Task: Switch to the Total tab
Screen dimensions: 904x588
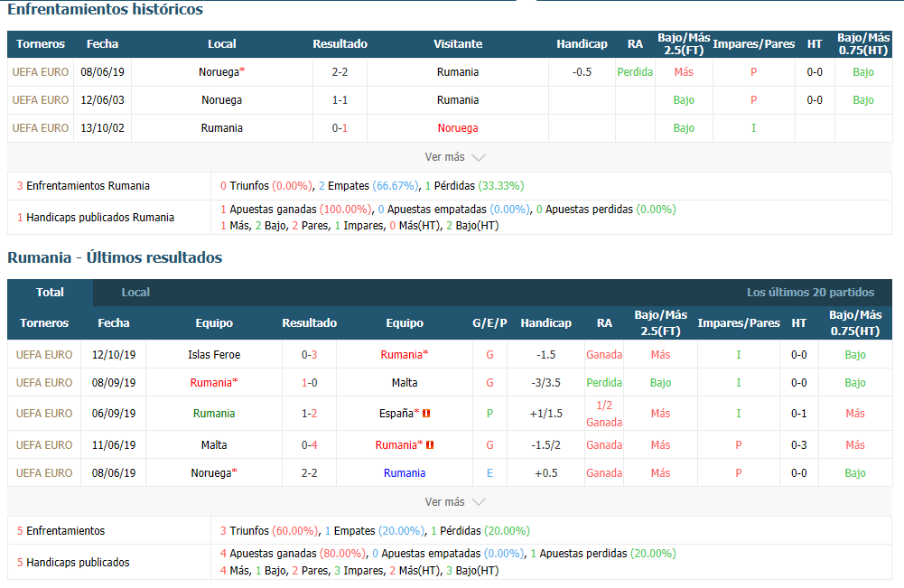Action: [x=51, y=293]
